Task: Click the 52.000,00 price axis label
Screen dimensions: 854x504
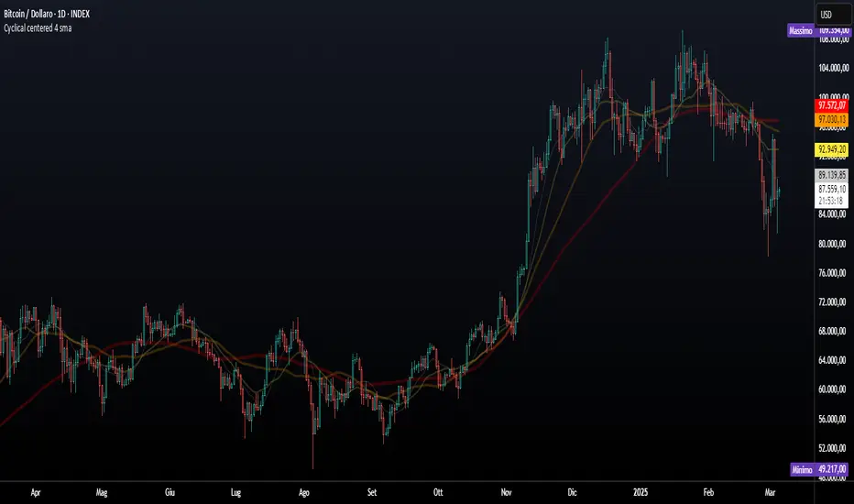Action: click(x=832, y=448)
